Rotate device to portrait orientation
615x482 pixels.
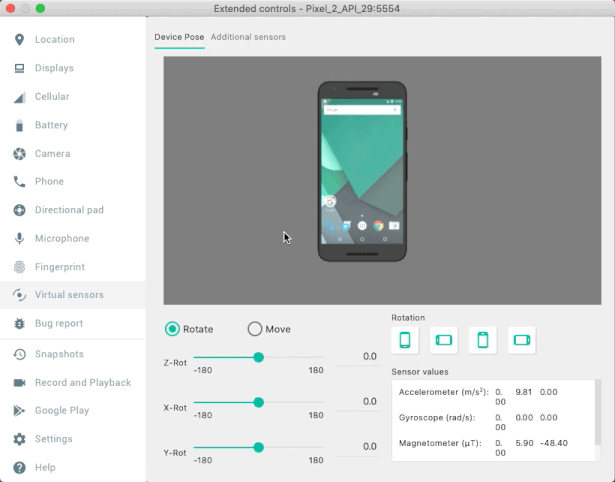(x=405, y=340)
